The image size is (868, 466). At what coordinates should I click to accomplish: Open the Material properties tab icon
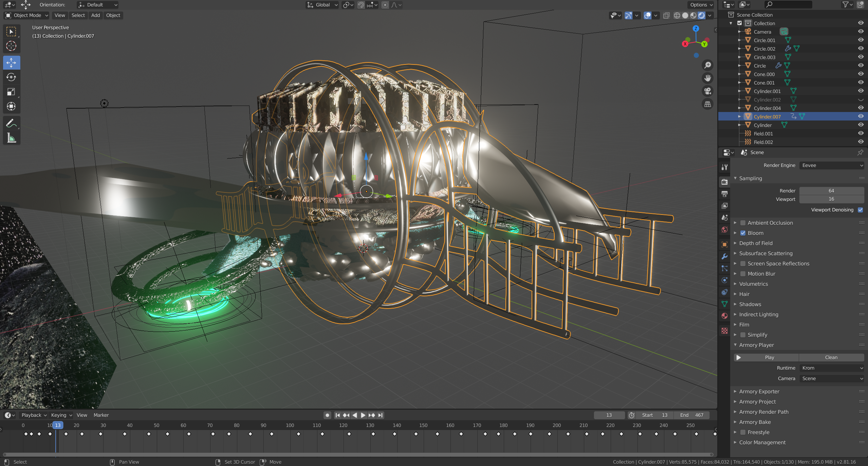pyautogui.click(x=724, y=316)
